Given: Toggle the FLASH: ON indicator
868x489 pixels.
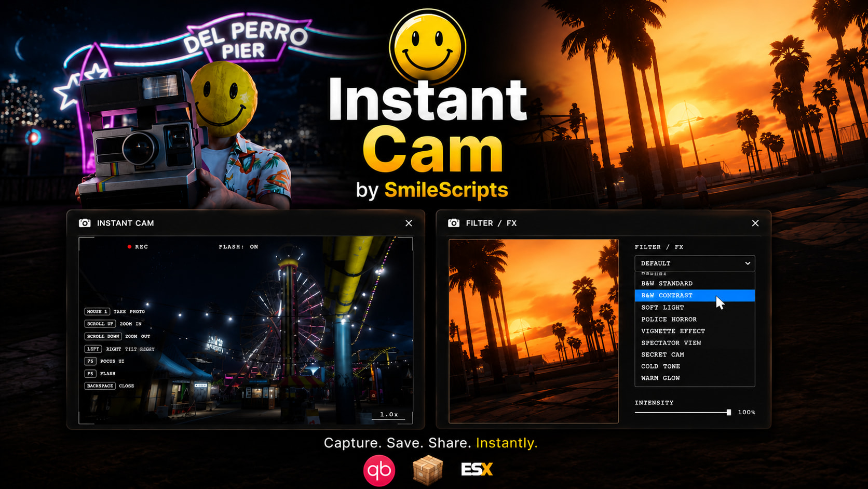Looking at the screenshot, I should pos(238,247).
